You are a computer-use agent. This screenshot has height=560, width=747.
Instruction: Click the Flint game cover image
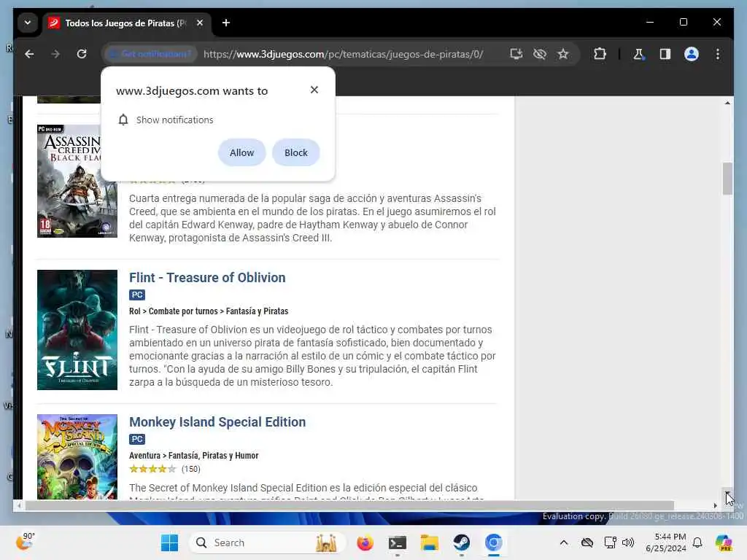click(77, 330)
